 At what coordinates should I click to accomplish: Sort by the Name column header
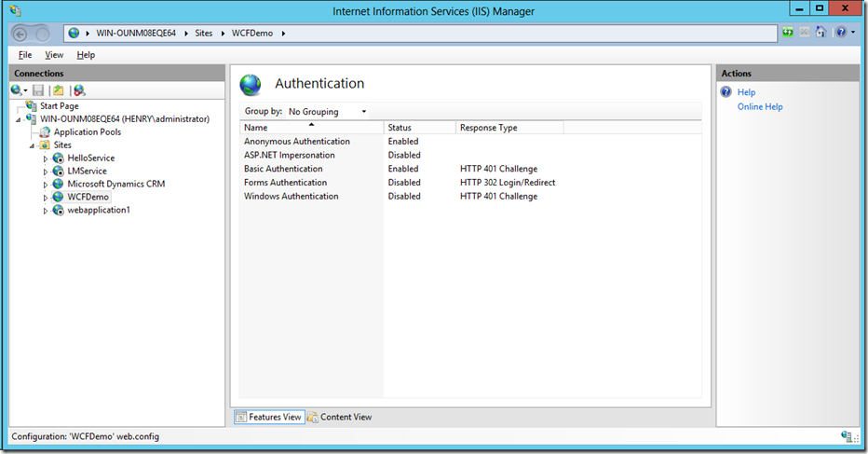311,128
